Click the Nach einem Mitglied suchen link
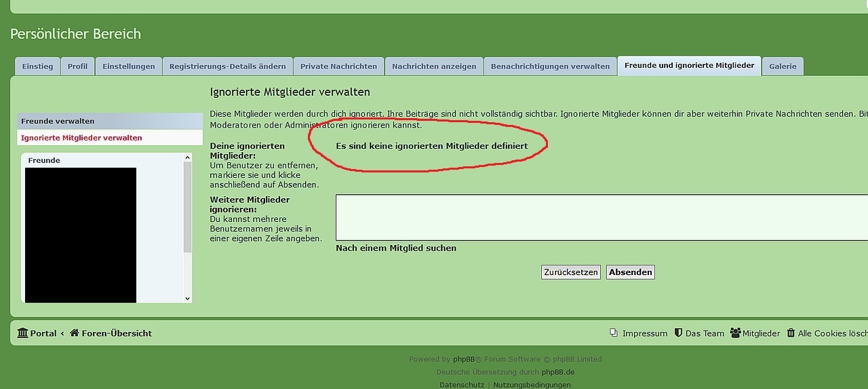Screen dimensions: 868x389 [396, 248]
